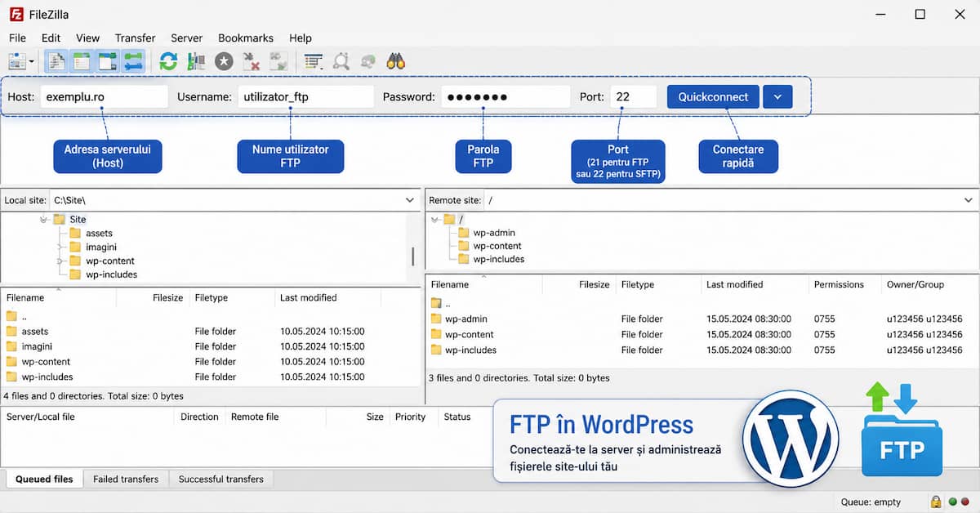
Task: Search remote files with the binoculars icon
Action: [x=396, y=61]
